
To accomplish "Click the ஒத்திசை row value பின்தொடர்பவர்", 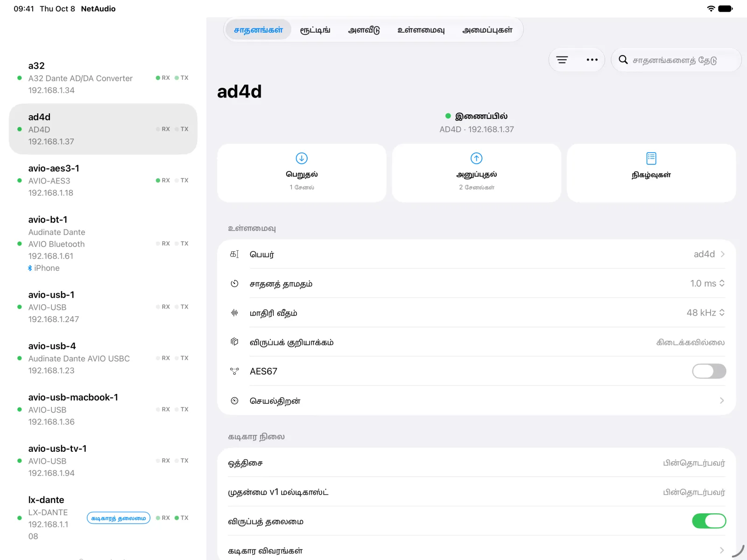I will [x=694, y=463].
